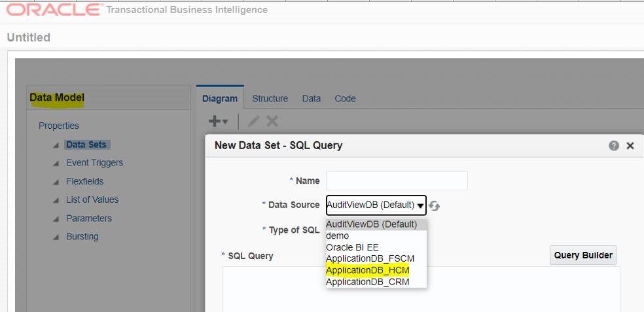Select AuditViewDB (Default) from the list

click(376, 224)
